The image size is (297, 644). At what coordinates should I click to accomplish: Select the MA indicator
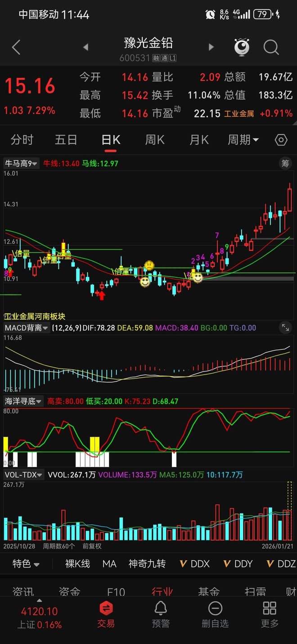coord(109,564)
